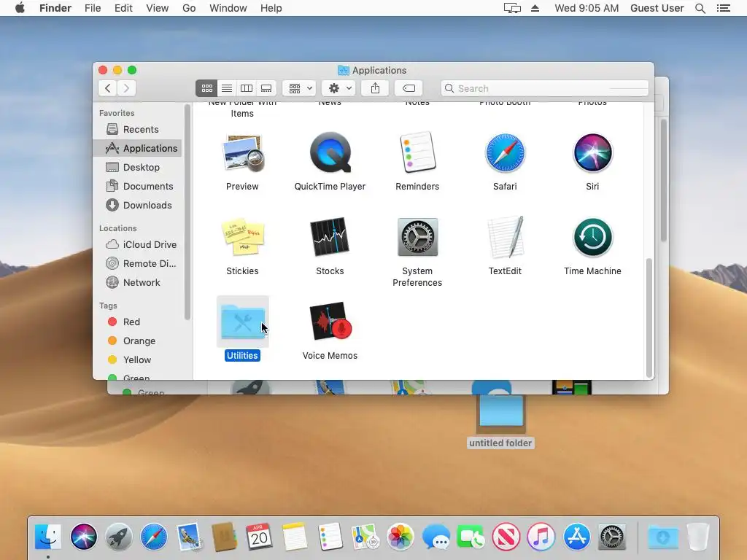Open the Edit menu
This screenshot has width=747, height=560.
[x=123, y=8]
